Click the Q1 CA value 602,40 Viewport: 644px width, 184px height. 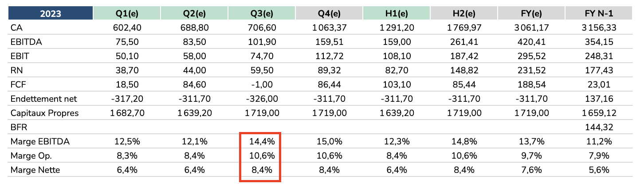point(126,28)
